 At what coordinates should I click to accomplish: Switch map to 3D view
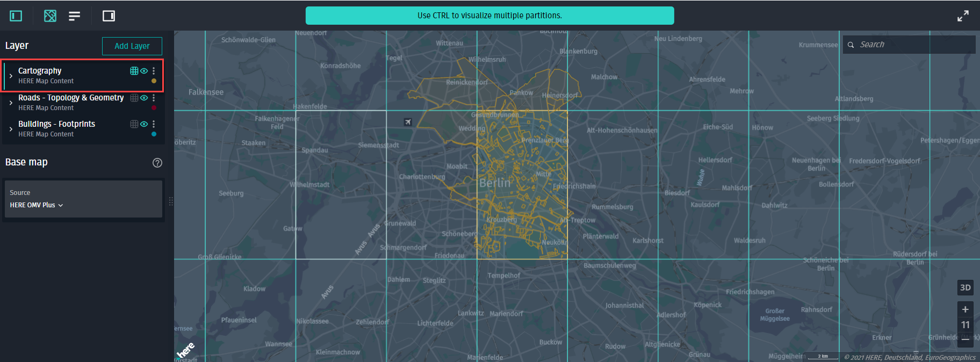tap(965, 287)
